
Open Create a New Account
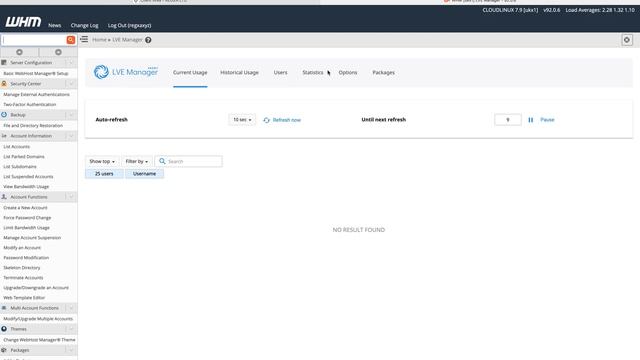click(x=25, y=208)
